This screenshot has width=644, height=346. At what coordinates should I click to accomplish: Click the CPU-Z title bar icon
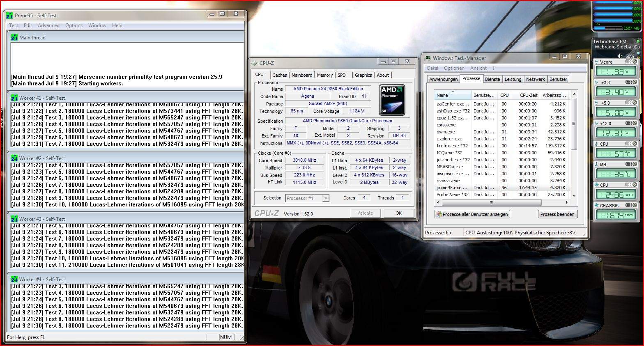(254, 63)
